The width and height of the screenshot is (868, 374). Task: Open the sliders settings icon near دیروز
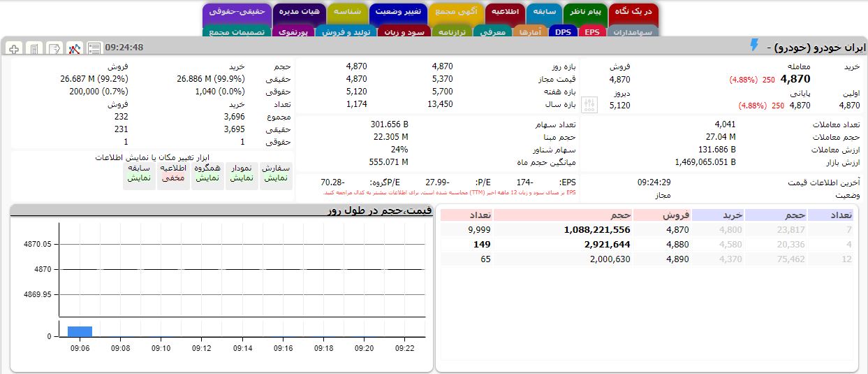[x=590, y=106]
